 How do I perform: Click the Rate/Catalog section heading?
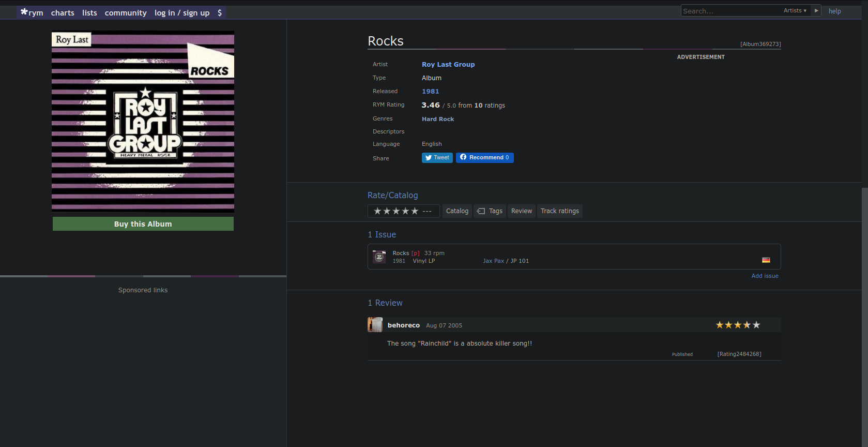[x=393, y=196]
